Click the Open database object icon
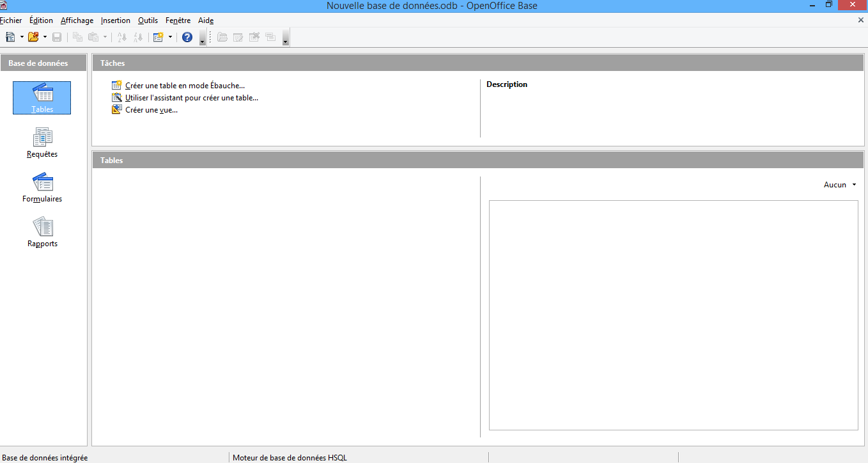868x463 pixels. coord(222,37)
